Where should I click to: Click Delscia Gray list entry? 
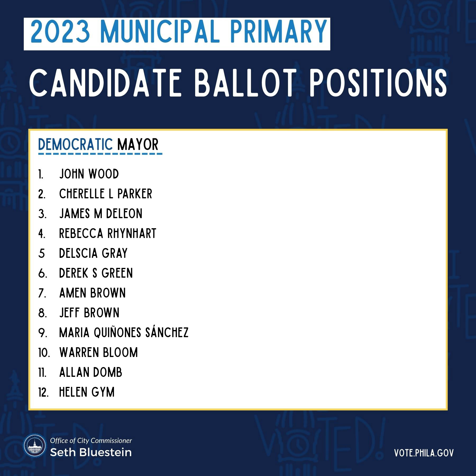point(93,253)
